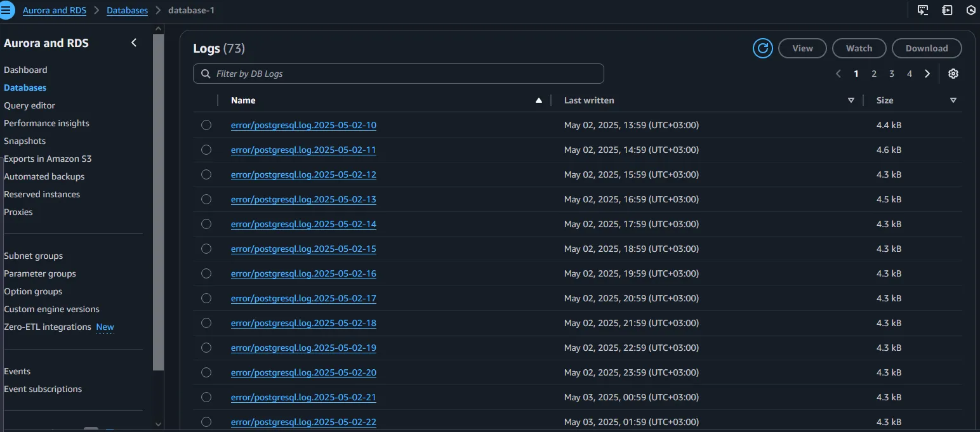Select the postgresql.log.2025-05-02-14 radio button
Viewport: 980px width, 432px height.
click(206, 224)
